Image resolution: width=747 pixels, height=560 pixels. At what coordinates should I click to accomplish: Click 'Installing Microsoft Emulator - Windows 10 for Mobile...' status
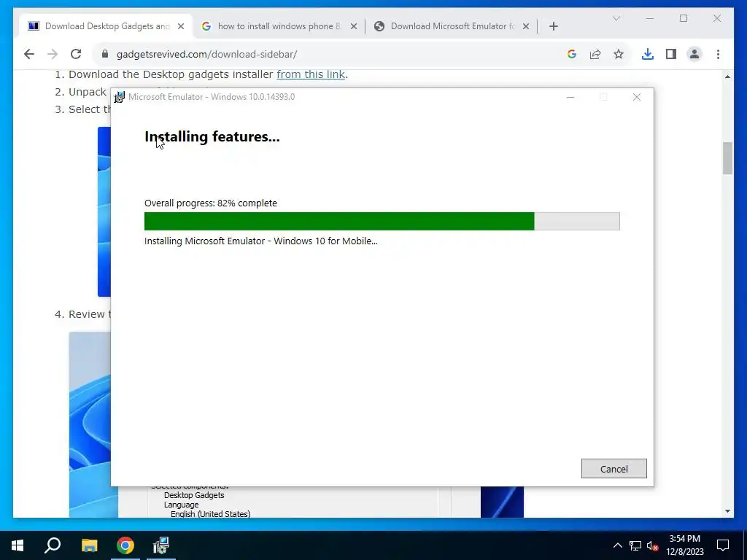260,241
